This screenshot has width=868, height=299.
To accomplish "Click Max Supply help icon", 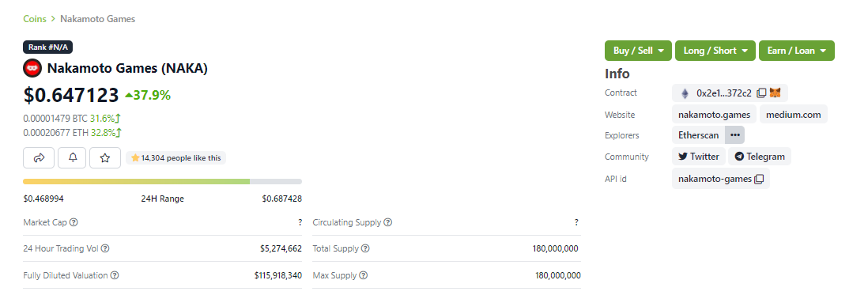I will (363, 275).
